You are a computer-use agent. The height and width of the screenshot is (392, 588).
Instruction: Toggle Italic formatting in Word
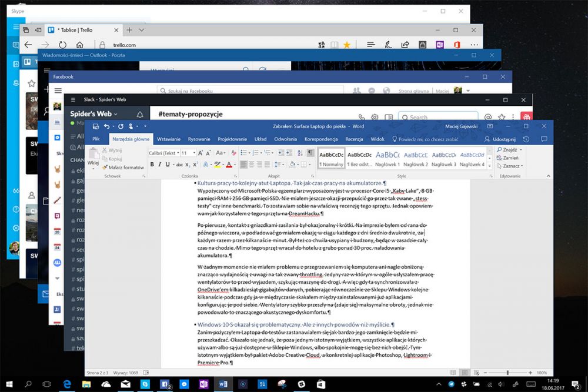coord(160,165)
